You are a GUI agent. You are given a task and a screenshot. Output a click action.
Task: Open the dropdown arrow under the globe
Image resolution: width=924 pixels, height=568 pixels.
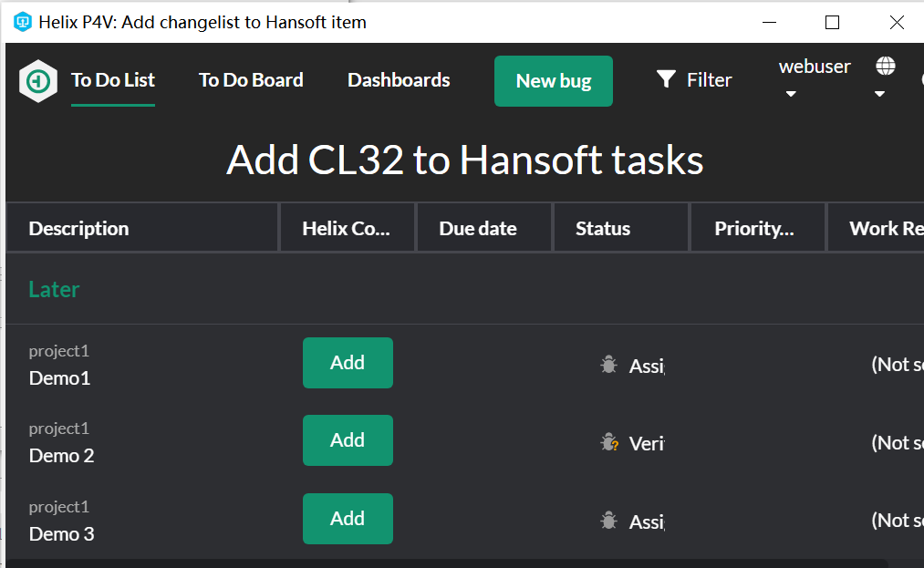[x=879, y=94]
